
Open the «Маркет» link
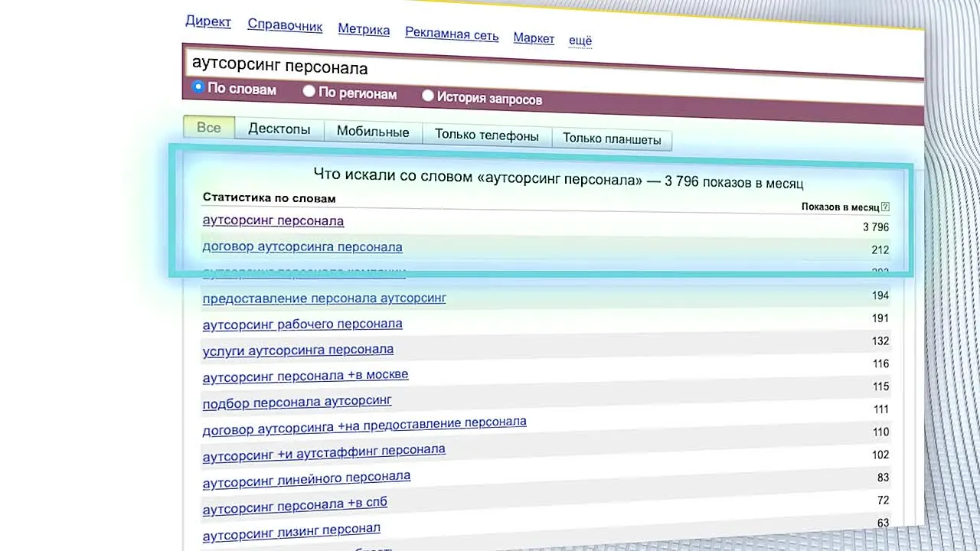tap(534, 38)
